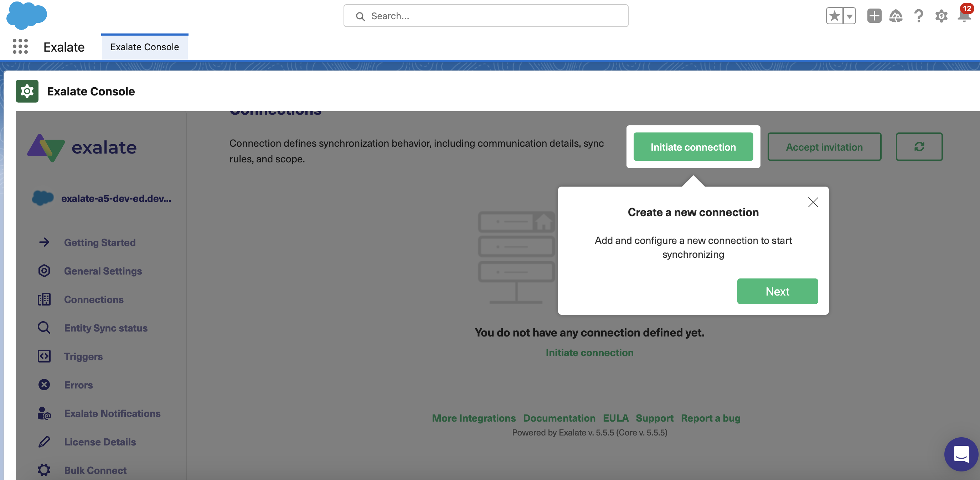Click the Favorites star icon
The image size is (980, 480).
point(834,16)
